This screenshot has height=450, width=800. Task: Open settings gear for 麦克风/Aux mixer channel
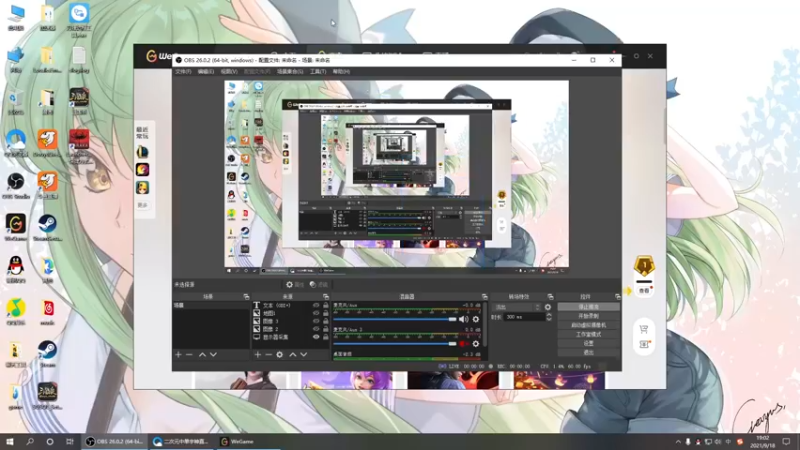(476, 319)
